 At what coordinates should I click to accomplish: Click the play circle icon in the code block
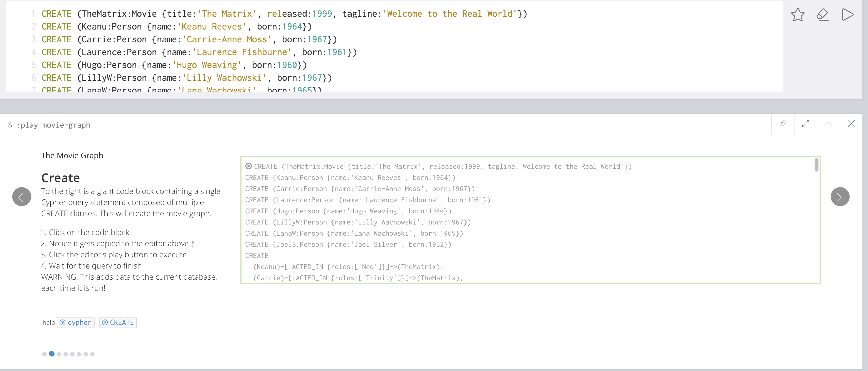248,166
